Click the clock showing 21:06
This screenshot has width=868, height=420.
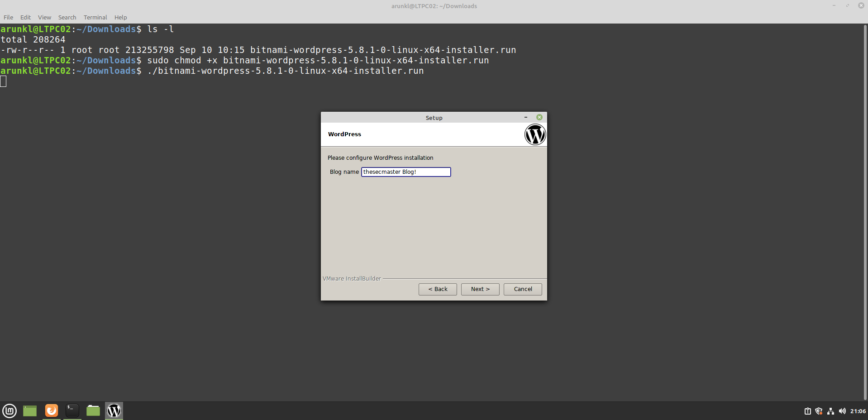858,411
